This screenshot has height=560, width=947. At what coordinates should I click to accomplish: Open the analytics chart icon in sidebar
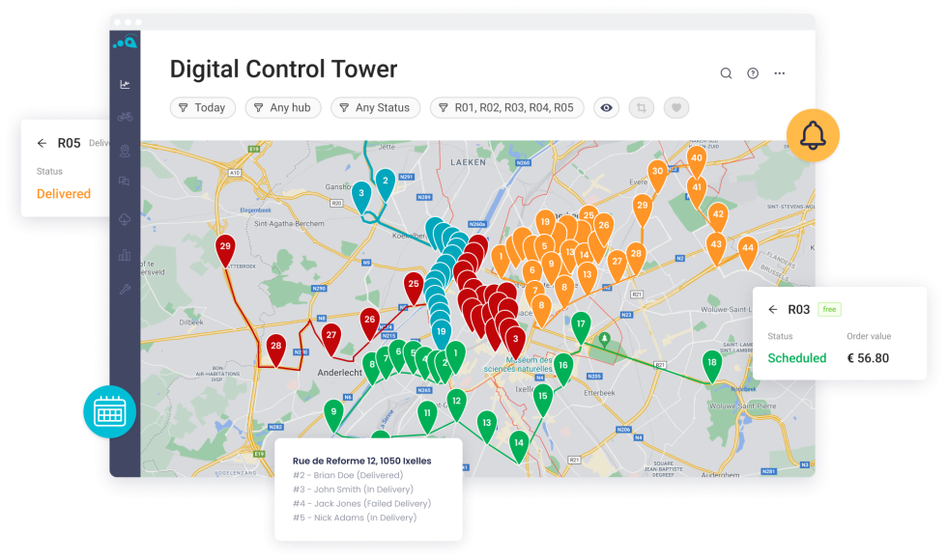(125, 84)
